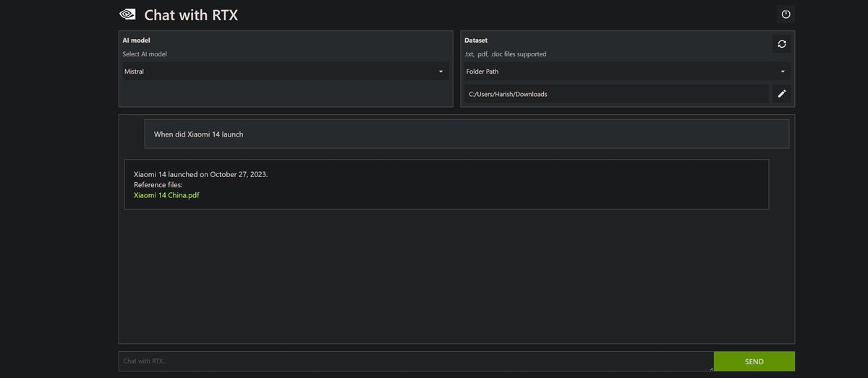Refresh the dataset with the reload icon

[x=781, y=44]
